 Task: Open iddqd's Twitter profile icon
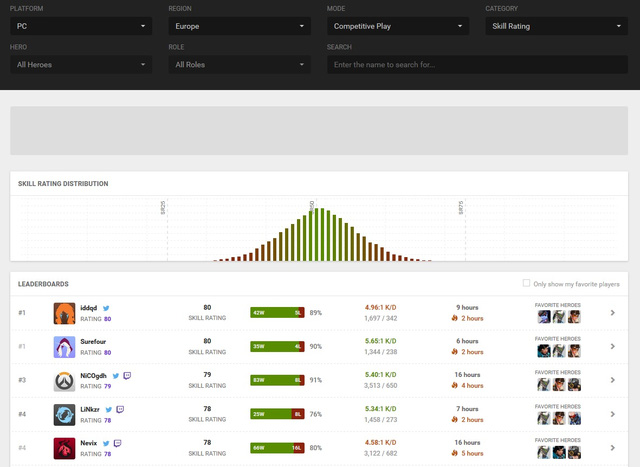(x=106, y=308)
